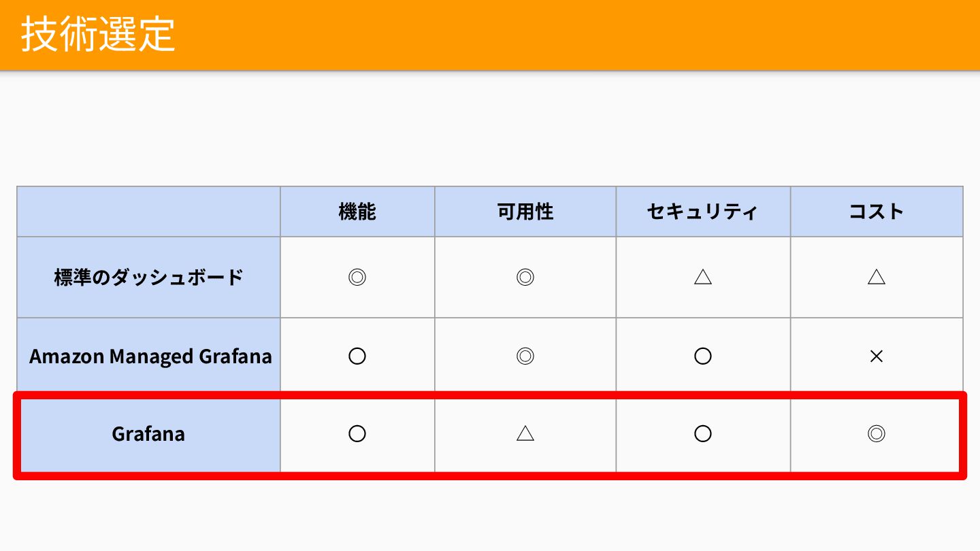Select the Grafana row label
This screenshot has width=980, height=551.
[x=148, y=434]
